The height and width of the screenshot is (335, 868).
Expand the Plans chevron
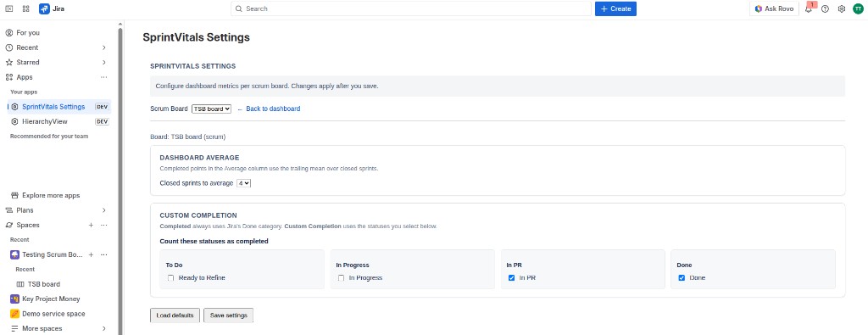tap(104, 210)
